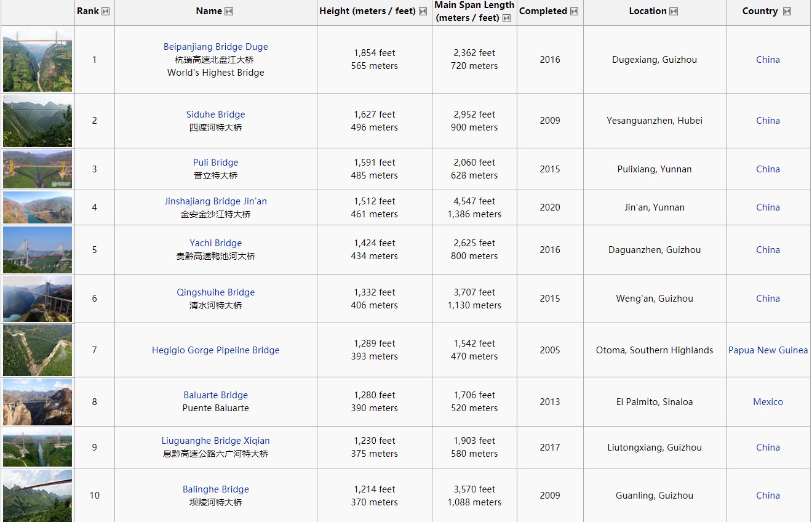
Task: Select '1,854 feet' height value
Action: [375, 53]
